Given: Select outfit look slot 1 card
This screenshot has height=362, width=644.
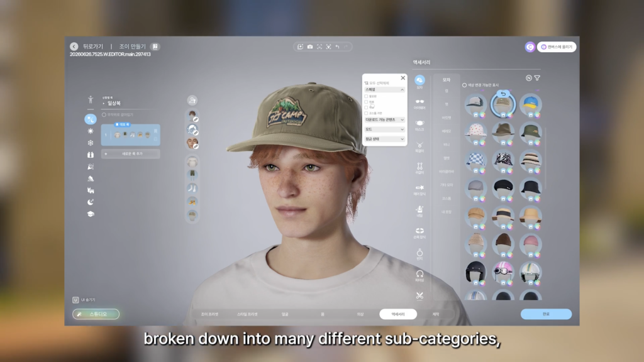Looking at the screenshot, I should tap(131, 135).
